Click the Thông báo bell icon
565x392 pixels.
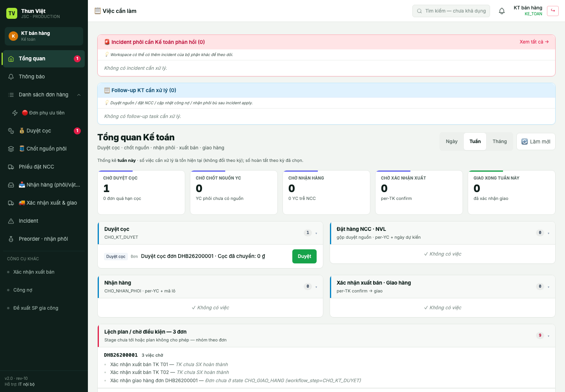[11, 77]
